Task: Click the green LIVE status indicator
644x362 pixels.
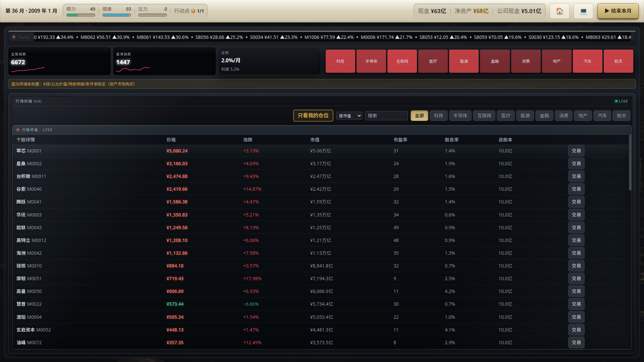Action: click(621, 101)
